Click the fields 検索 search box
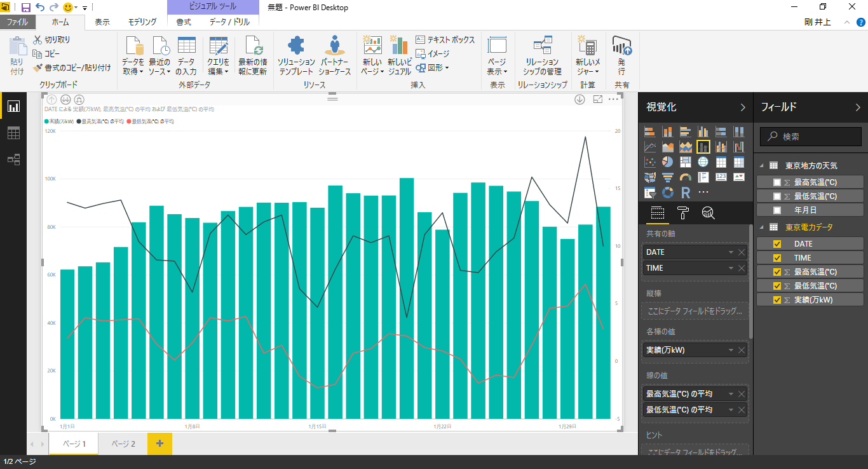This screenshot has height=469, width=868. (x=811, y=137)
